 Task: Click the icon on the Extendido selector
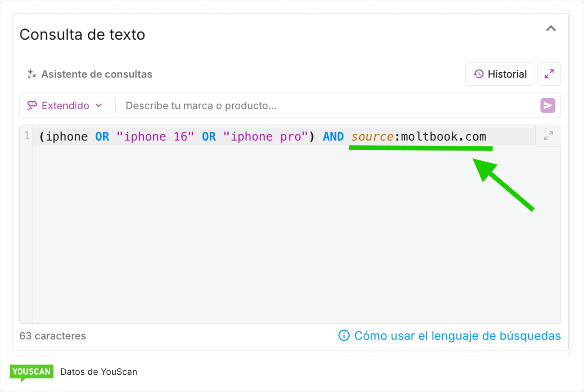32,105
